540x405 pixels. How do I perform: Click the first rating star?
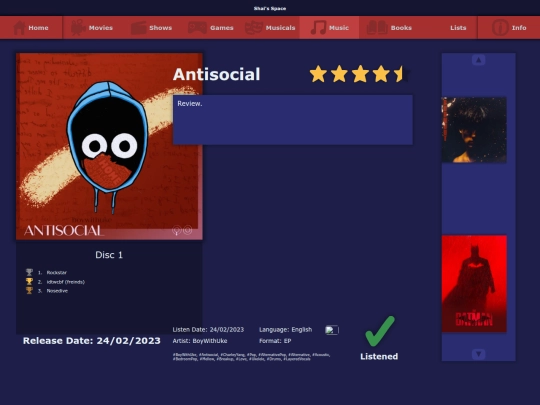(318, 74)
